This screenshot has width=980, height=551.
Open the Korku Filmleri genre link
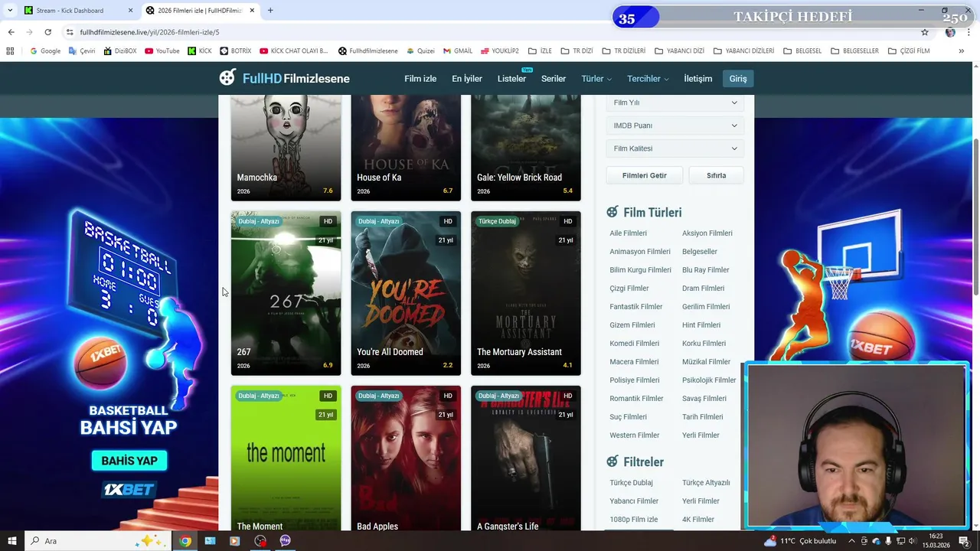tap(704, 344)
